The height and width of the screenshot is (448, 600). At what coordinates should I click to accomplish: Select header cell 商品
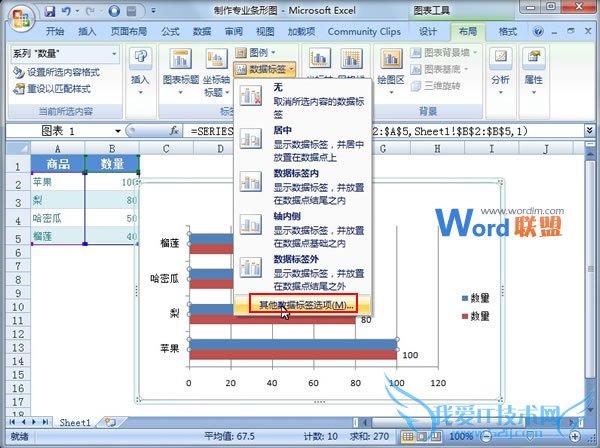point(58,164)
